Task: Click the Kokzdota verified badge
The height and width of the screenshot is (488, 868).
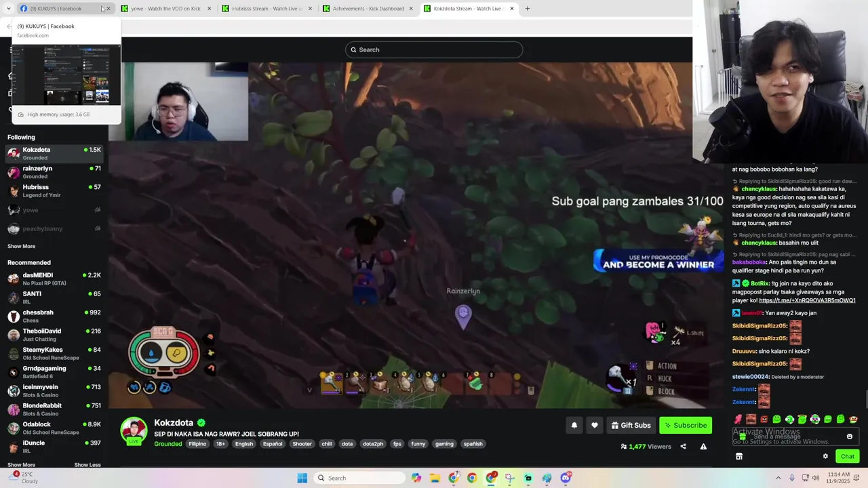Action: coord(201,423)
